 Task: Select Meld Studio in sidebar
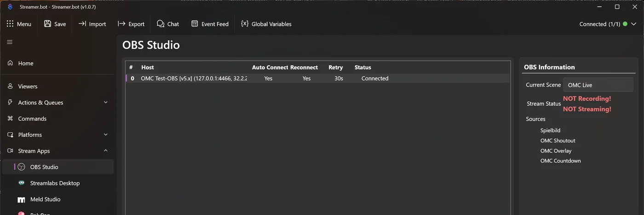point(58,199)
